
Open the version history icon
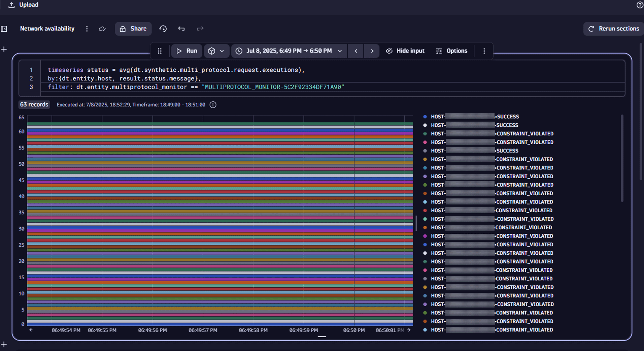point(163,29)
